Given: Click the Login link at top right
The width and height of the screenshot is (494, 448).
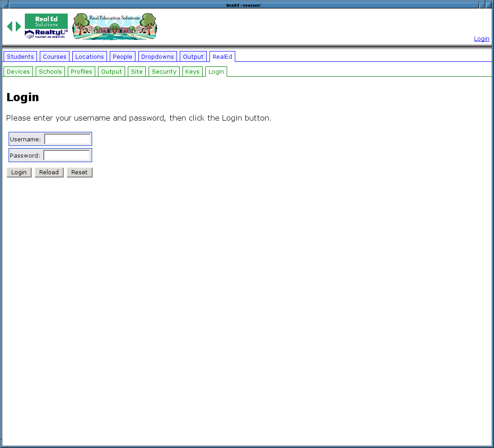Looking at the screenshot, I should (x=481, y=39).
